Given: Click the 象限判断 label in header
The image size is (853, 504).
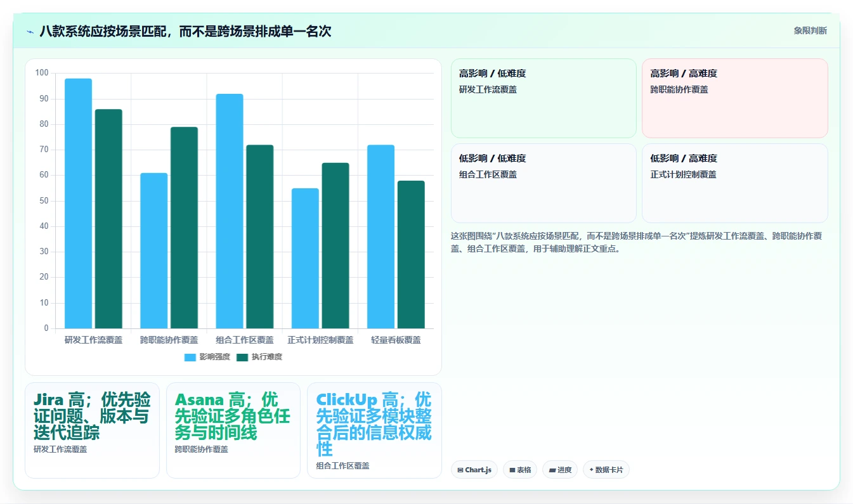Looking at the screenshot, I should pyautogui.click(x=810, y=30).
